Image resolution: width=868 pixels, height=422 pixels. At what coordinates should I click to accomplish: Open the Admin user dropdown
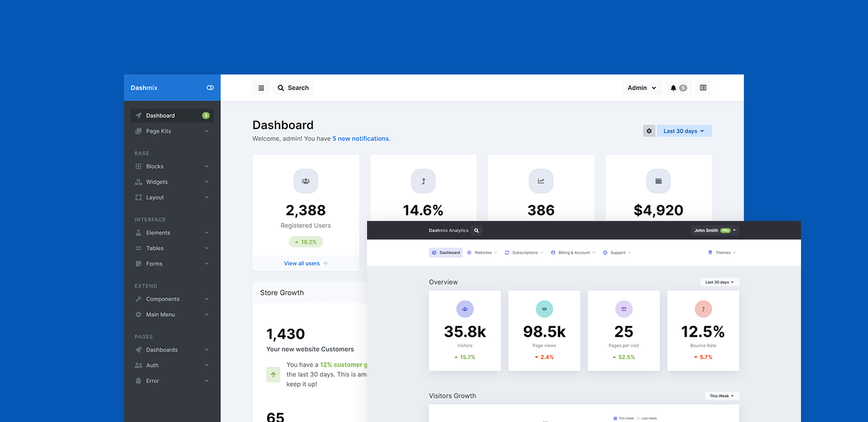[x=642, y=88]
